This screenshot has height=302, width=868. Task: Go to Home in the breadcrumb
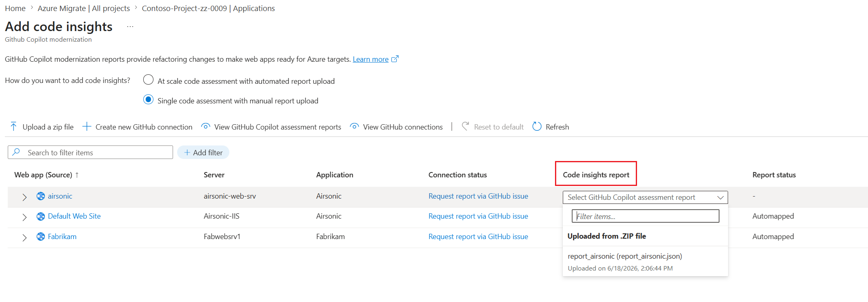pos(15,8)
